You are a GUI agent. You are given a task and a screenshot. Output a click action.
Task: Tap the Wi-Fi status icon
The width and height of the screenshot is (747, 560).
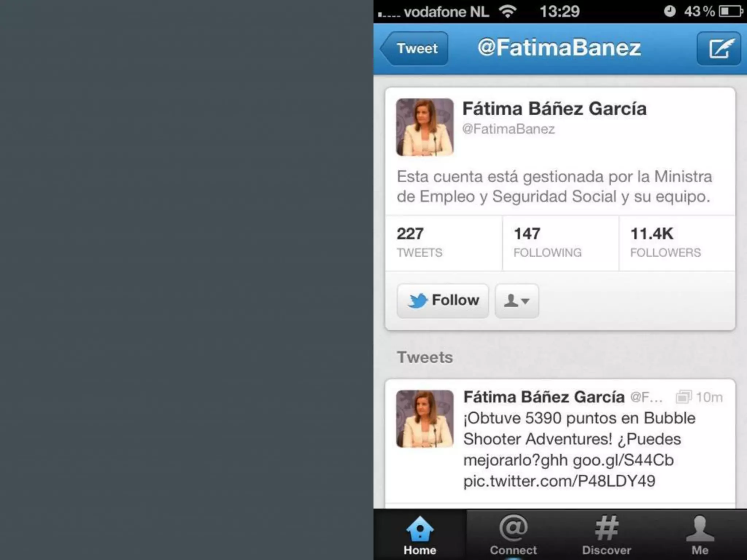[508, 12]
